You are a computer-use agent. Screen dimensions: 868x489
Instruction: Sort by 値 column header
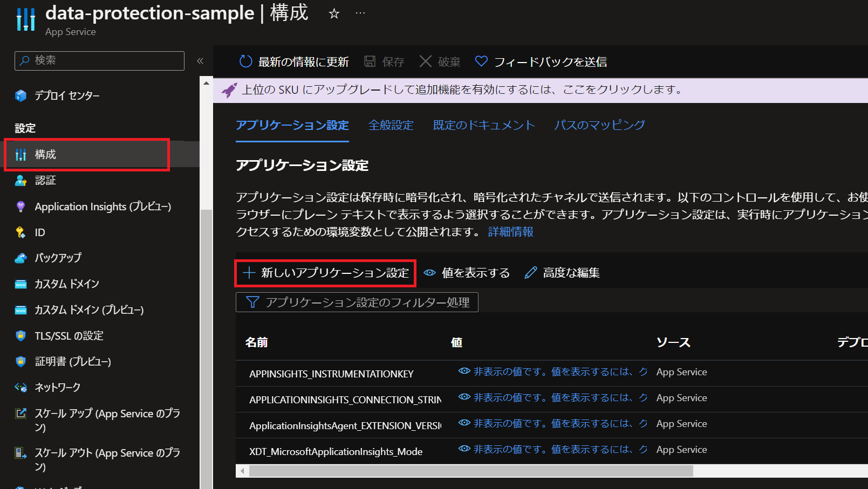[x=456, y=342]
